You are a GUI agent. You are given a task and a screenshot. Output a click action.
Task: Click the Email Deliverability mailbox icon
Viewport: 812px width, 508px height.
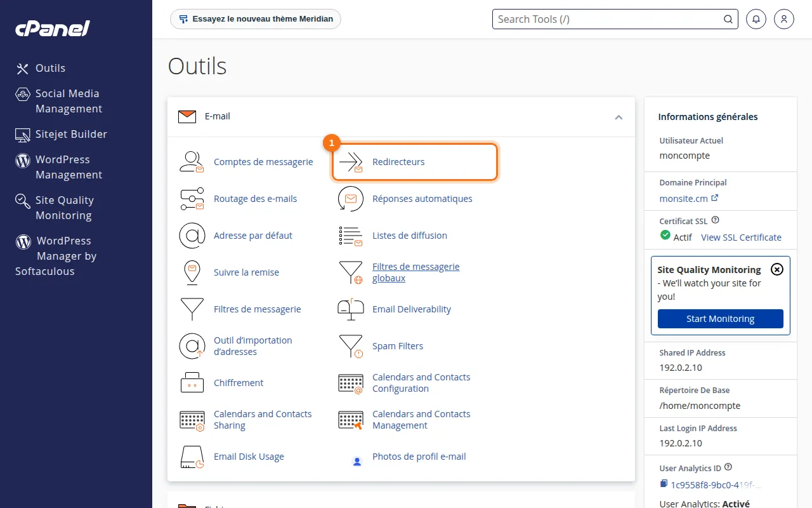point(351,309)
